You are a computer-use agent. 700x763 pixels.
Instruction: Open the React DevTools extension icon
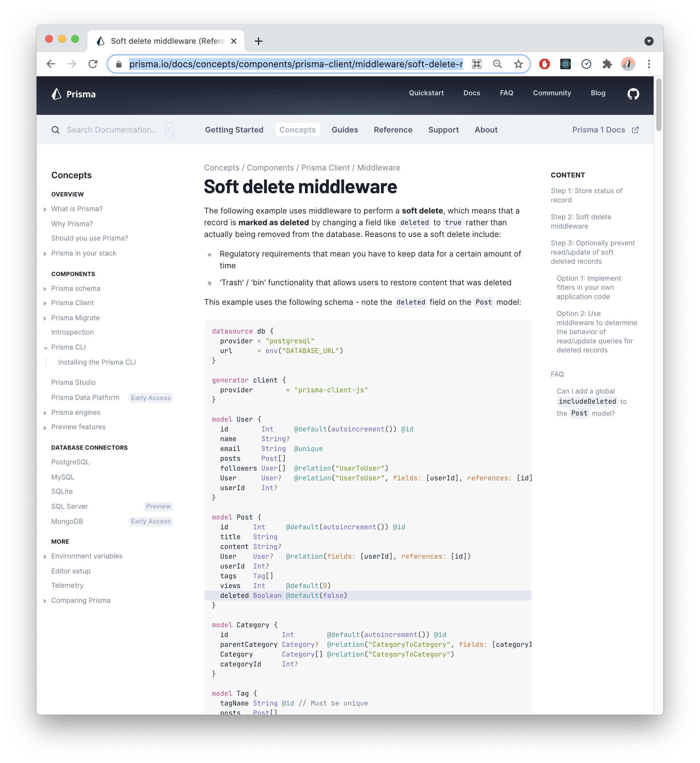[565, 64]
